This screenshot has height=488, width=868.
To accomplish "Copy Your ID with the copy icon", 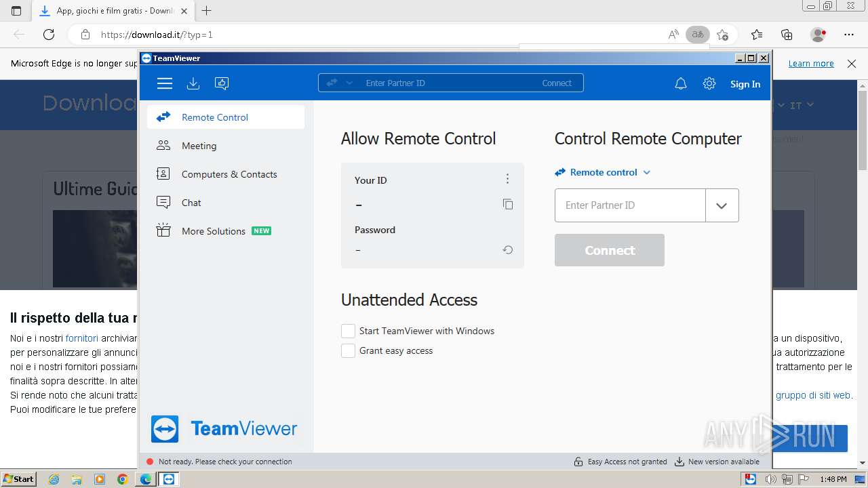I will pyautogui.click(x=508, y=204).
